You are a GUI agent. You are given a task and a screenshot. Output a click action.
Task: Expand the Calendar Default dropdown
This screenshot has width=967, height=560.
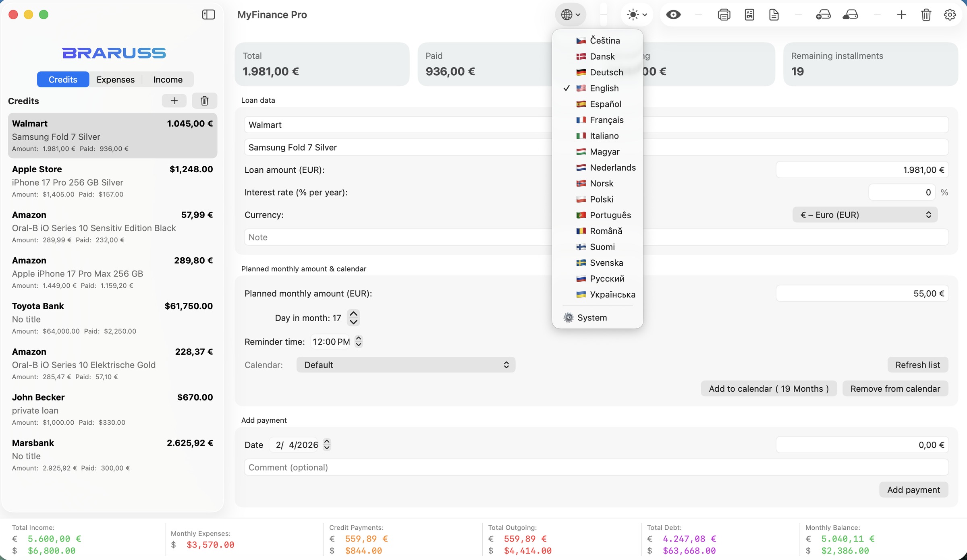click(x=406, y=365)
